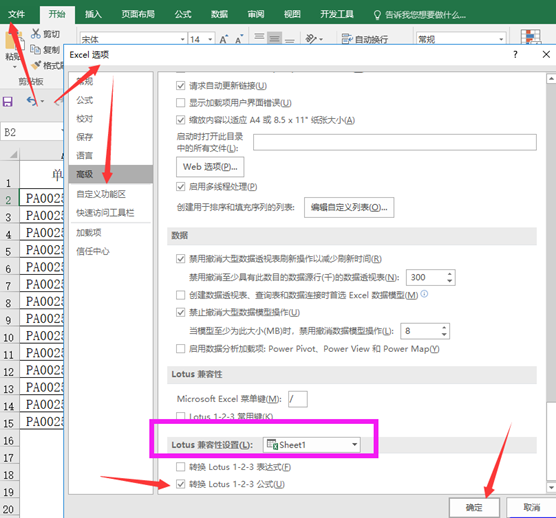Click the Microsoft Excel menu key field
556x518 pixels.
click(298, 399)
